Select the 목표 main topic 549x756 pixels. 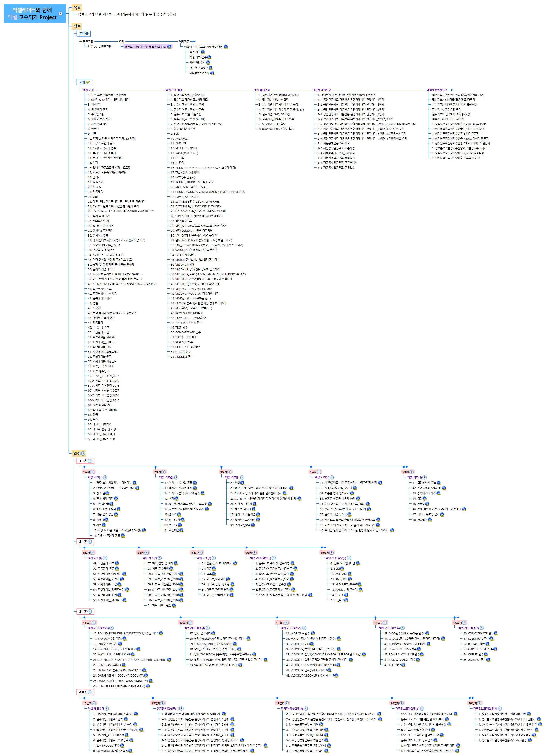click(x=77, y=7)
